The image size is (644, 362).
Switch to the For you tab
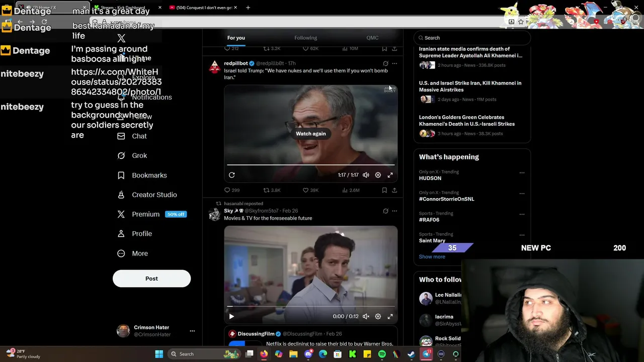click(236, 38)
